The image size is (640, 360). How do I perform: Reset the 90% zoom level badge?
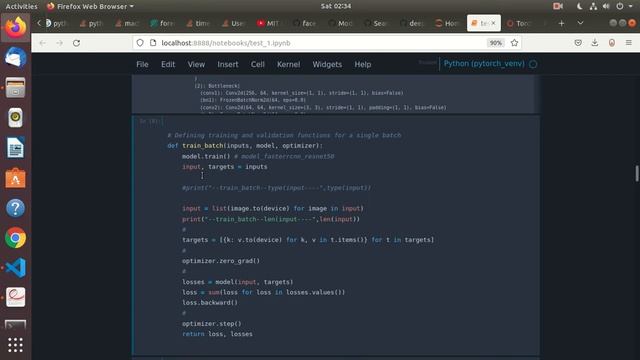pyautogui.click(x=496, y=43)
